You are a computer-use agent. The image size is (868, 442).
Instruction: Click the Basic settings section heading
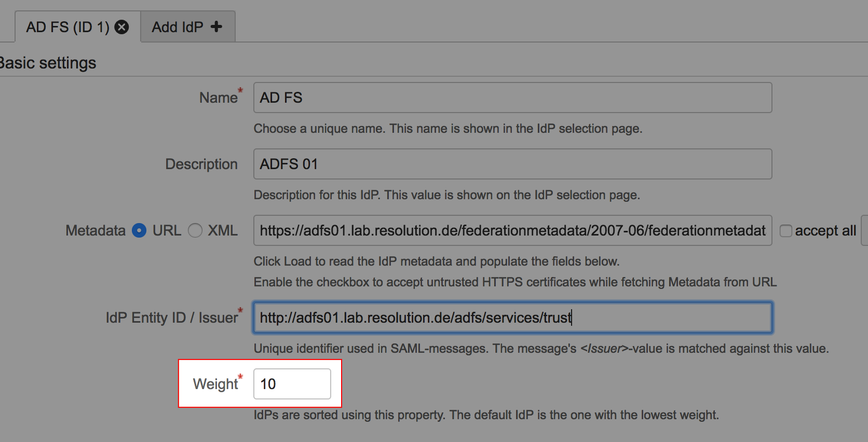48,63
